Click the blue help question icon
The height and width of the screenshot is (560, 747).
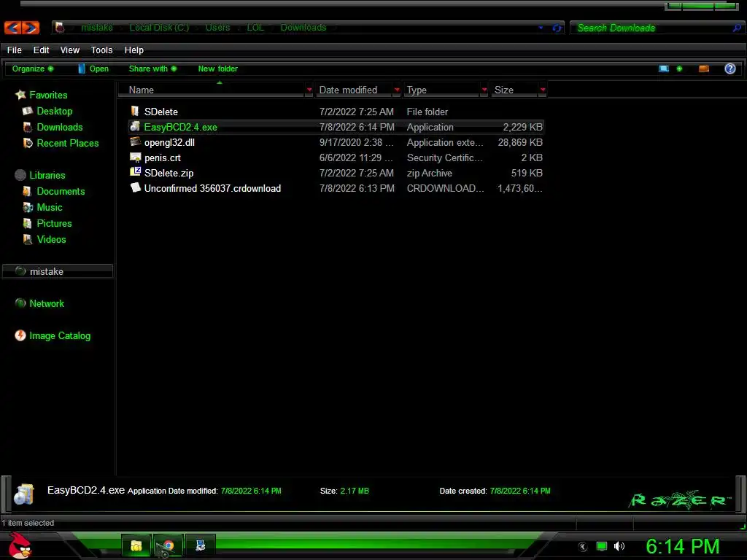pos(729,69)
